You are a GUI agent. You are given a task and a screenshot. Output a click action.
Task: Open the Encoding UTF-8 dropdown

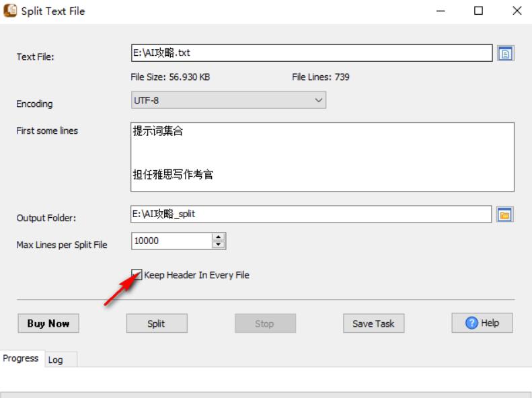click(229, 100)
